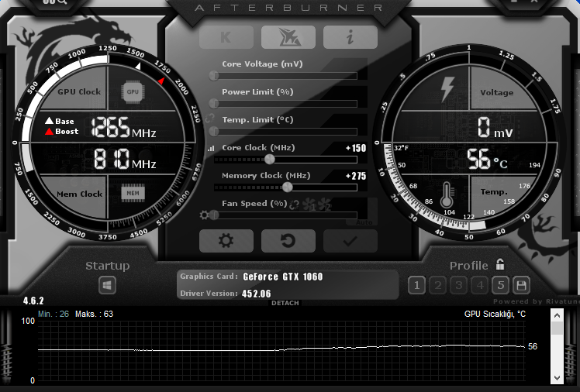The image size is (580, 392).
Task: Click the GPU chip icon in gauge
Action: click(x=133, y=91)
